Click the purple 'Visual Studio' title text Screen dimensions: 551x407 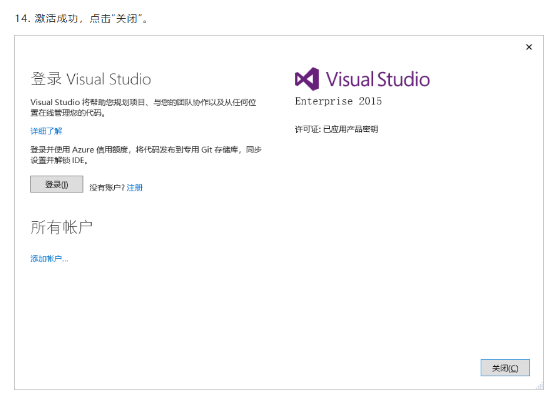point(378,79)
